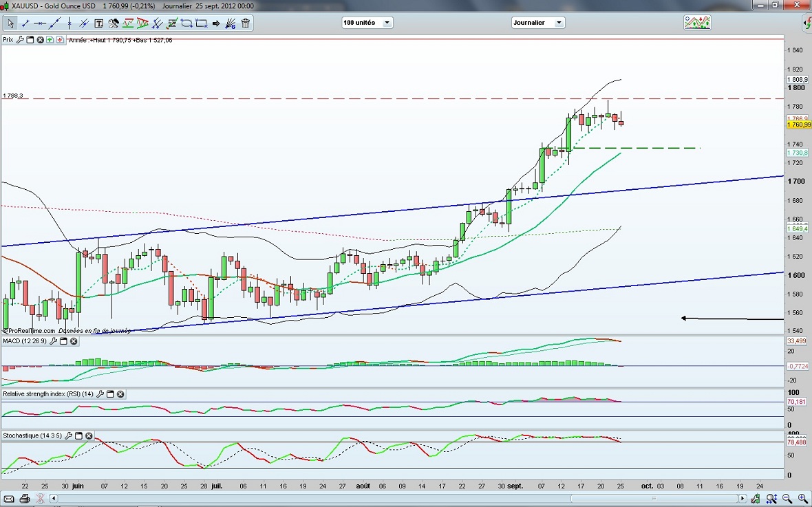
Task: Maximize the RSI indicator panel
Action: coord(110,394)
